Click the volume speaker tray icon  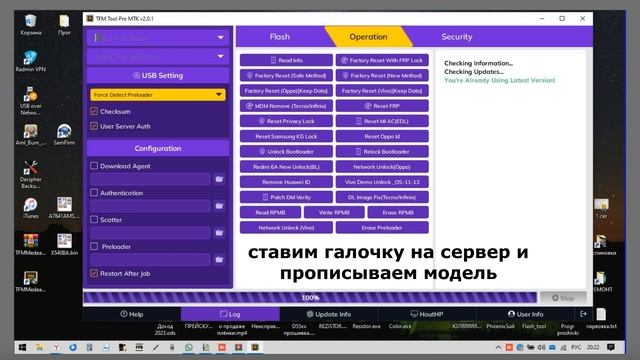[541, 347]
